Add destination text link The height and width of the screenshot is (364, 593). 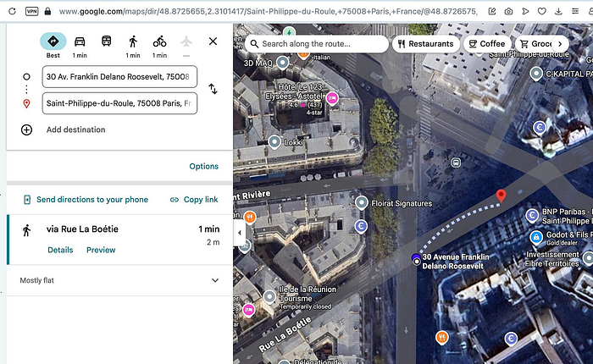pyautogui.click(x=75, y=130)
